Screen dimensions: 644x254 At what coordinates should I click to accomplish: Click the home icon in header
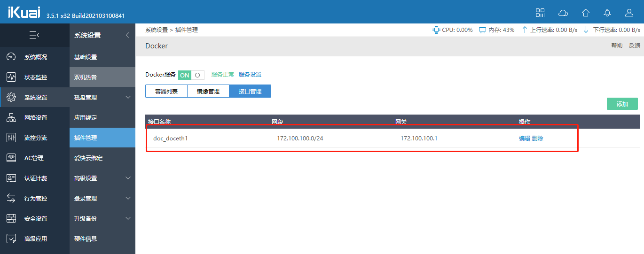[585, 13]
